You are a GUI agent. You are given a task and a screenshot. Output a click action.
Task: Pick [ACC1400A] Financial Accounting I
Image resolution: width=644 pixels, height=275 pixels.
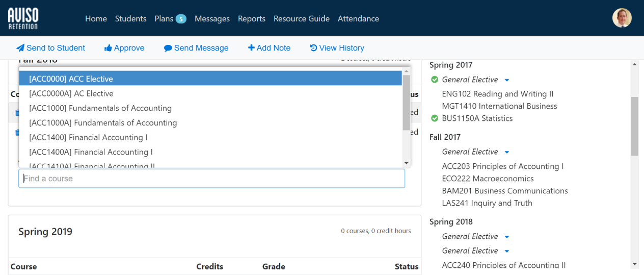click(x=210, y=152)
